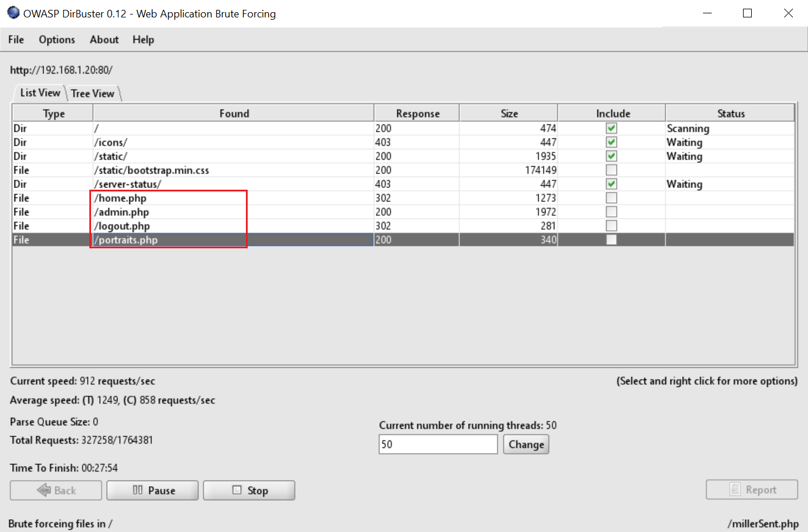Pause the running scan
The width and height of the screenshot is (808, 532).
tap(153, 490)
